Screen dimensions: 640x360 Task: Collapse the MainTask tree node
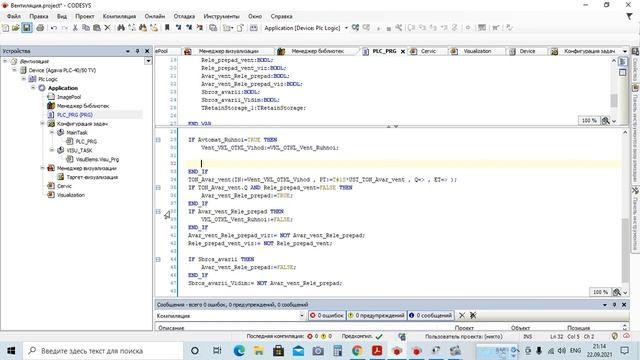click(x=52, y=132)
